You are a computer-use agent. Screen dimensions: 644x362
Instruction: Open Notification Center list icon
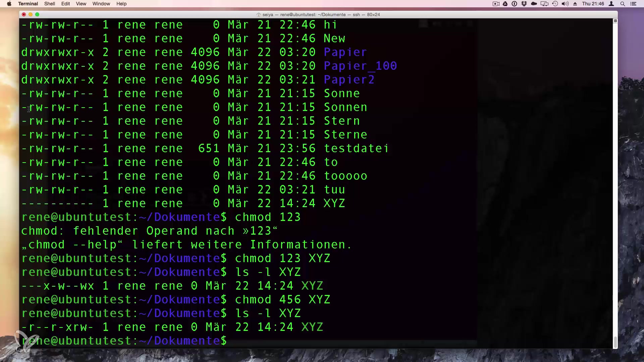coord(633,4)
